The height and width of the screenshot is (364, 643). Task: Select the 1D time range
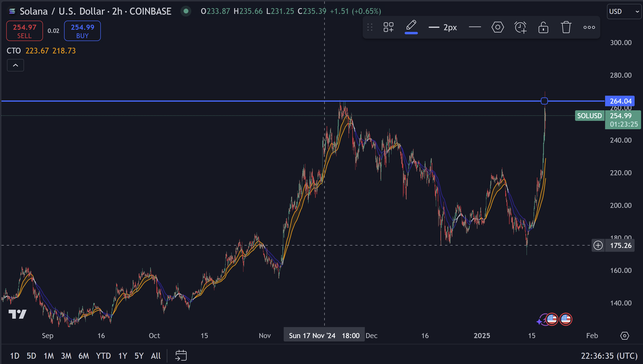click(14, 356)
